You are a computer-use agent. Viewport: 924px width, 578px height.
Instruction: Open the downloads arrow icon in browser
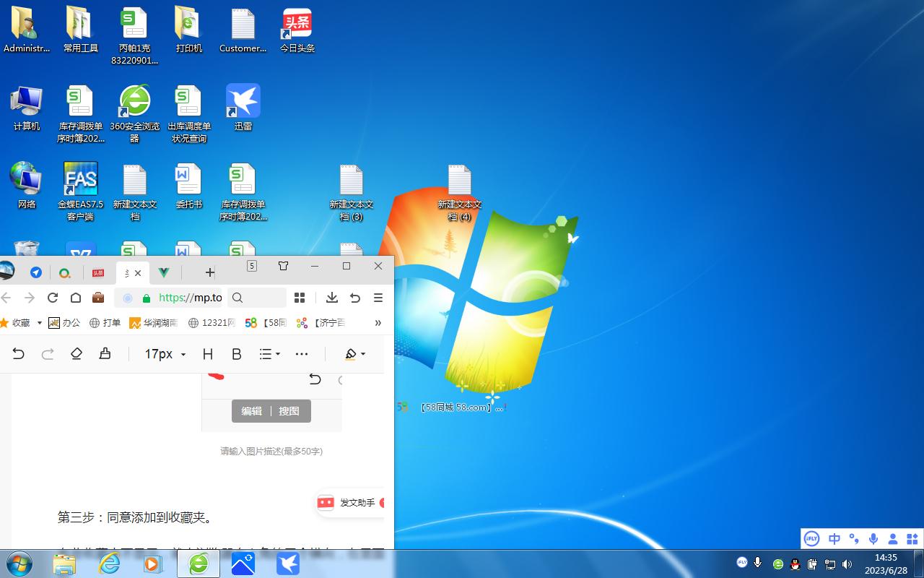[x=332, y=298]
